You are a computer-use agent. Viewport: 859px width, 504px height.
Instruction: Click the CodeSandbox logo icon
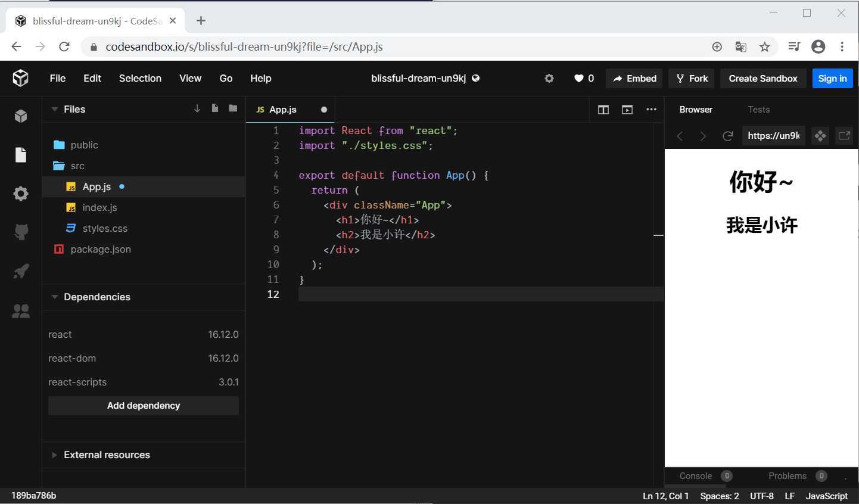[x=21, y=78]
